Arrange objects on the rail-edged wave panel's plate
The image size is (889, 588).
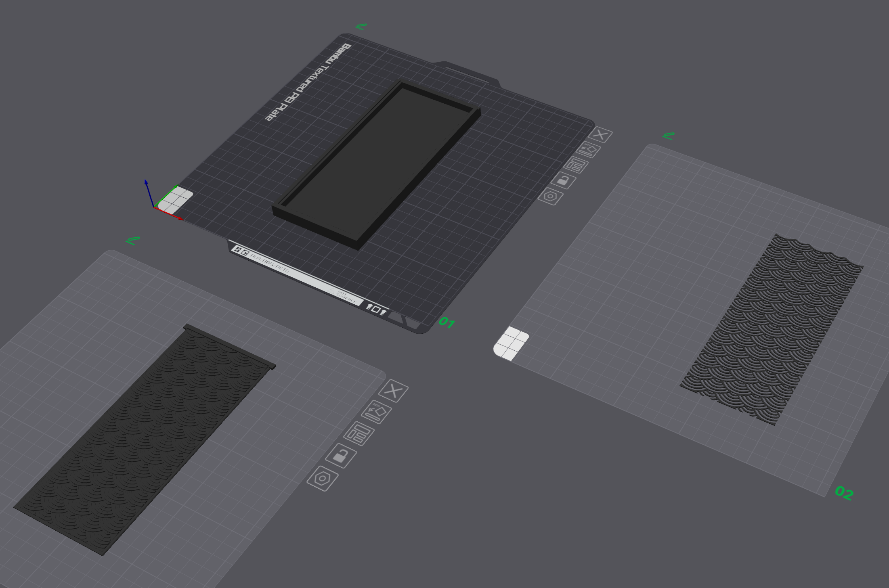359,434
